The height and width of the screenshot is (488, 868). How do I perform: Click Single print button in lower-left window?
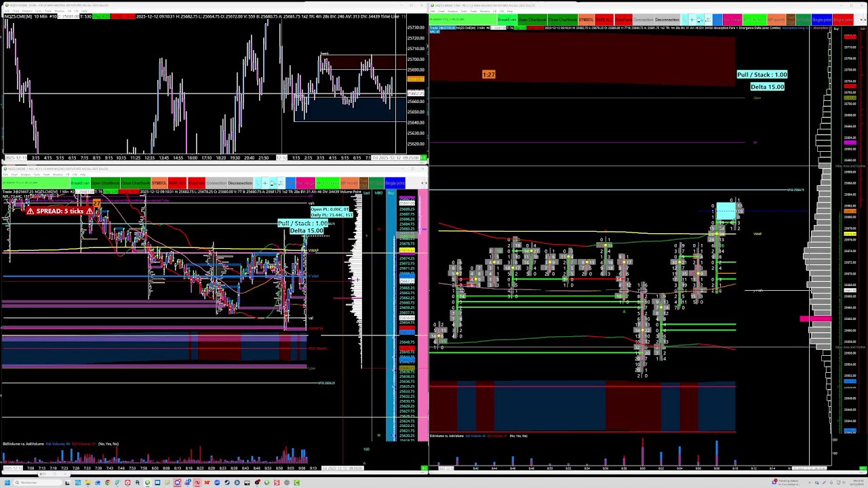tap(395, 183)
